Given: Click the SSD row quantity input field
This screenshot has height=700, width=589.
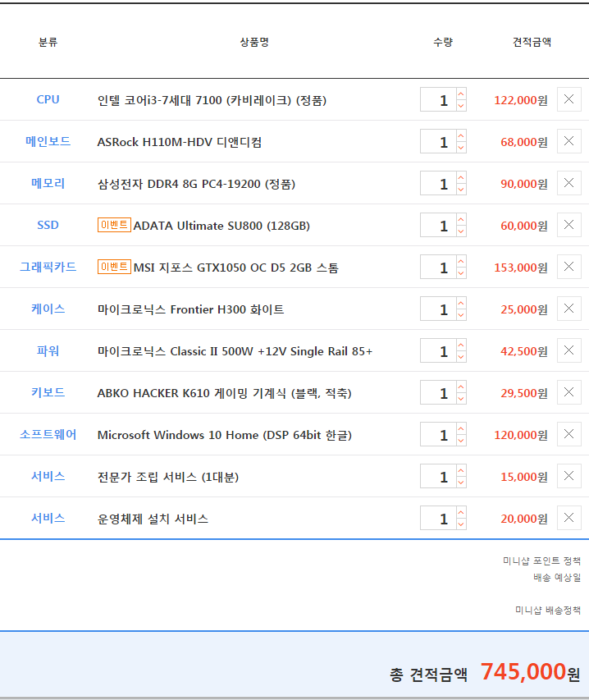Looking at the screenshot, I should coord(438,225).
